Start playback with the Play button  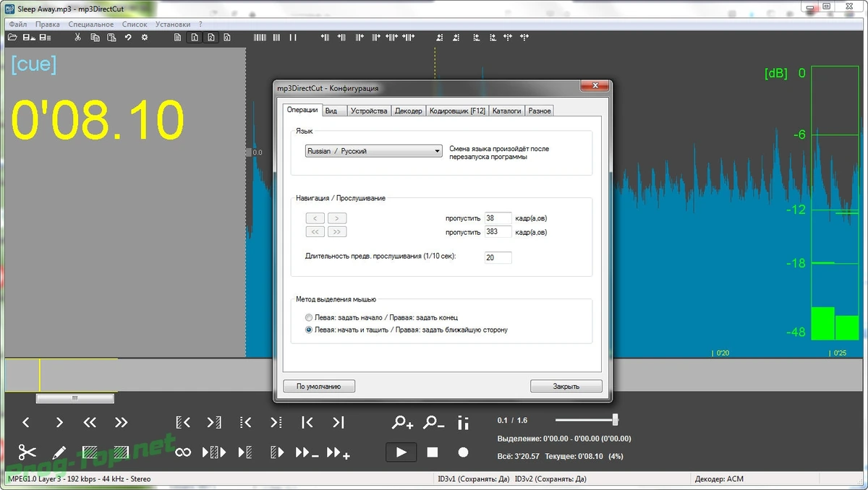pyautogui.click(x=401, y=452)
